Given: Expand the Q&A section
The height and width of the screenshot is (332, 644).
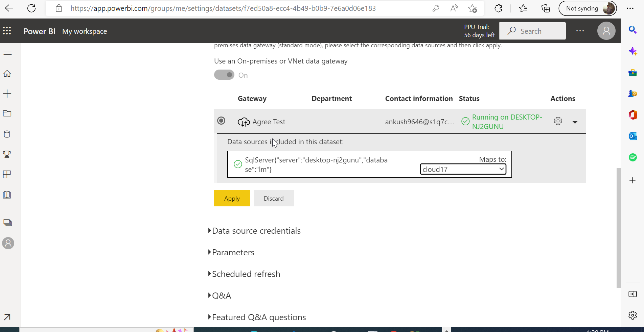Looking at the screenshot, I should (x=220, y=296).
